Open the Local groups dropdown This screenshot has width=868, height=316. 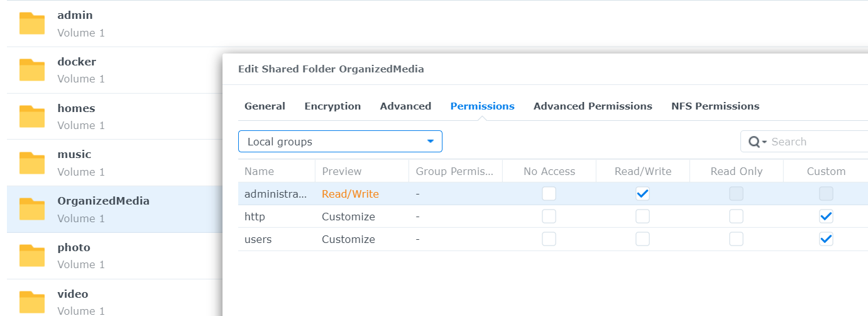click(340, 142)
